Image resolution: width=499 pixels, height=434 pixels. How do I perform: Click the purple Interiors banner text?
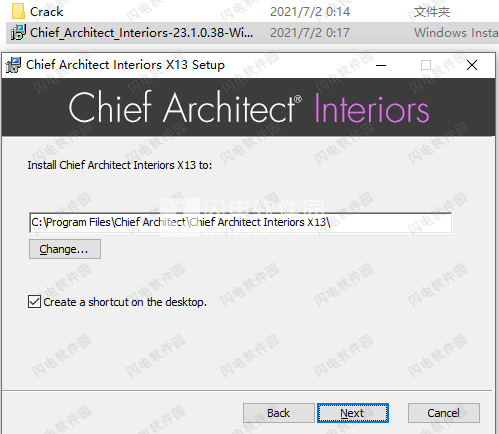[x=372, y=108]
